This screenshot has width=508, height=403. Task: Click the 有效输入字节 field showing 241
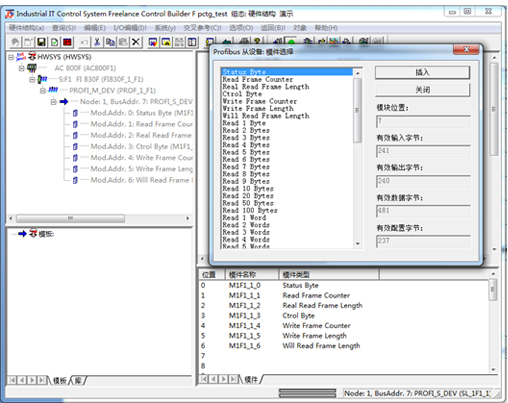tap(423, 151)
